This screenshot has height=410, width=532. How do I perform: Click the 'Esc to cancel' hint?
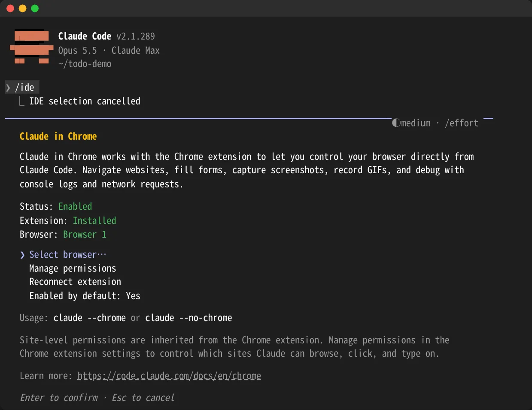pyautogui.click(x=143, y=398)
